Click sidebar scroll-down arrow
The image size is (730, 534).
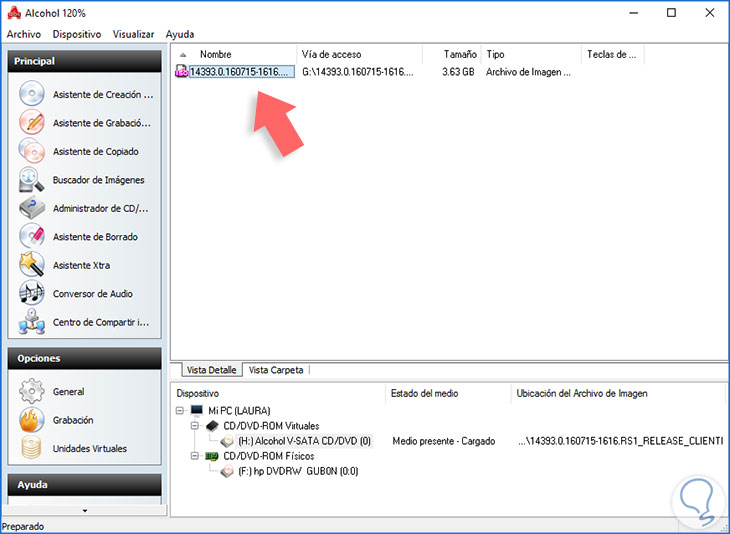coord(85,510)
